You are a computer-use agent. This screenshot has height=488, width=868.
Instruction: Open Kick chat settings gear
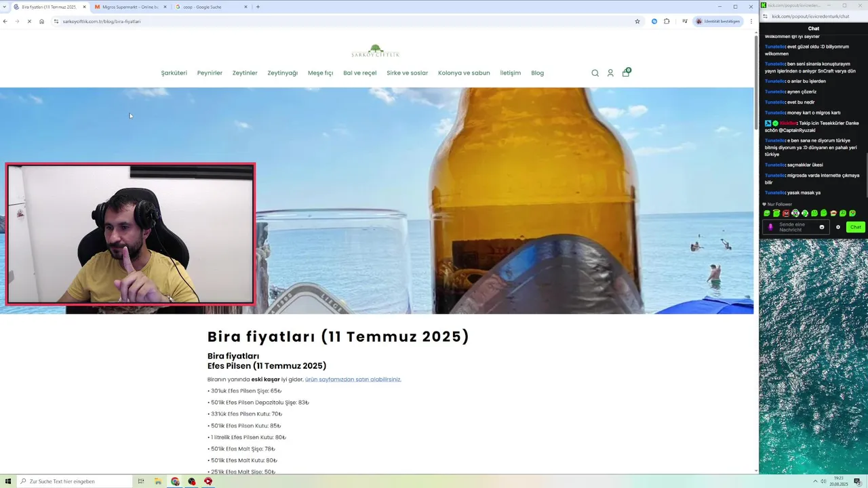838,227
